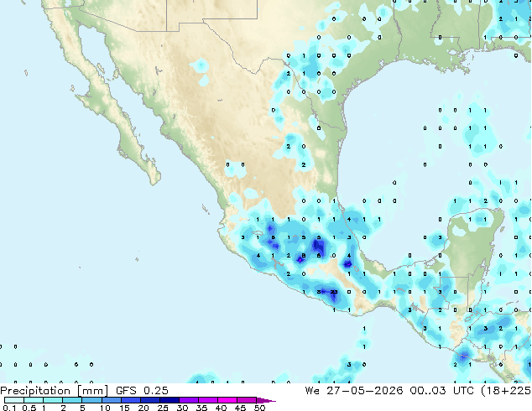The width and height of the screenshot is (532, 411).
Task: Click the legend label '20'
Action: click(x=143, y=408)
